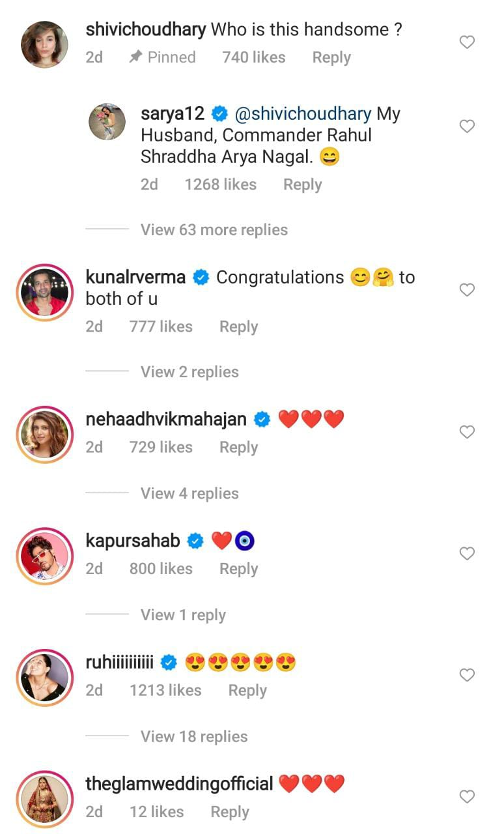Expand View 63 more replies
The height and width of the screenshot is (834, 504).
click(214, 230)
